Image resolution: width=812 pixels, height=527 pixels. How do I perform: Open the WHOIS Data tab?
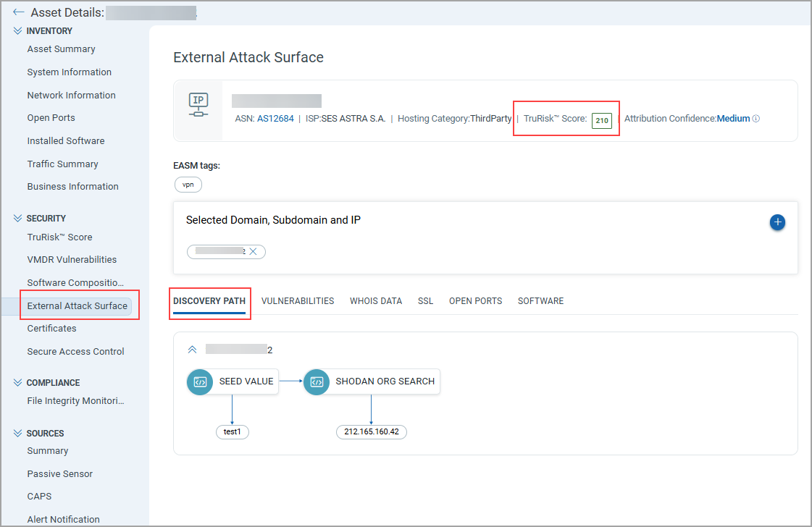click(376, 300)
